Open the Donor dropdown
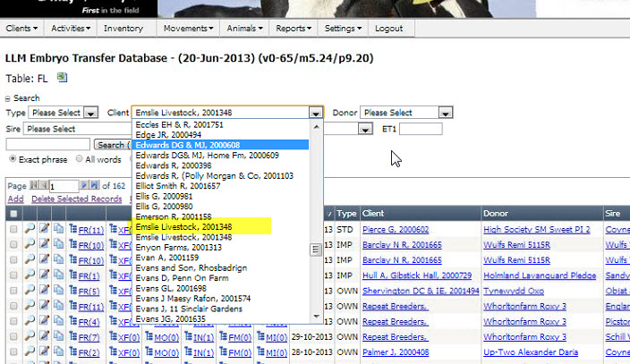 pyautogui.click(x=441, y=114)
